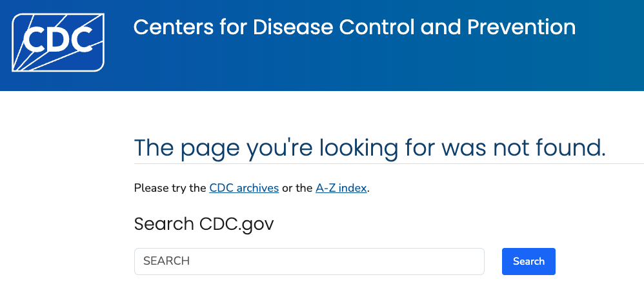Click the 'Search CDC.gov' heading

coord(204,224)
